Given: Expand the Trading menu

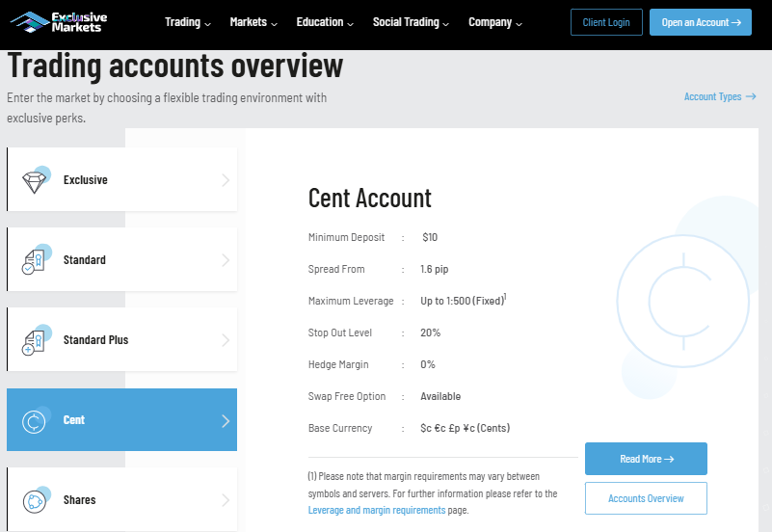Looking at the screenshot, I should tap(188, 22).
